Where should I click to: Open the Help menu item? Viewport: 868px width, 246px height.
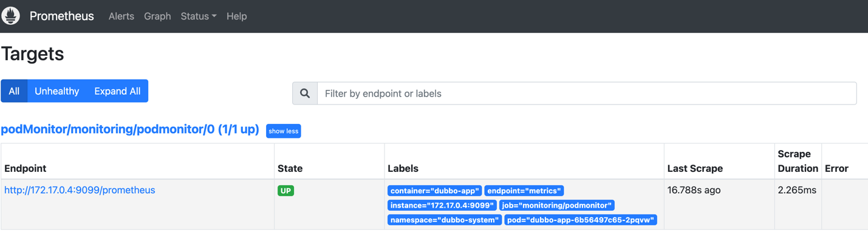click(236, 16)
